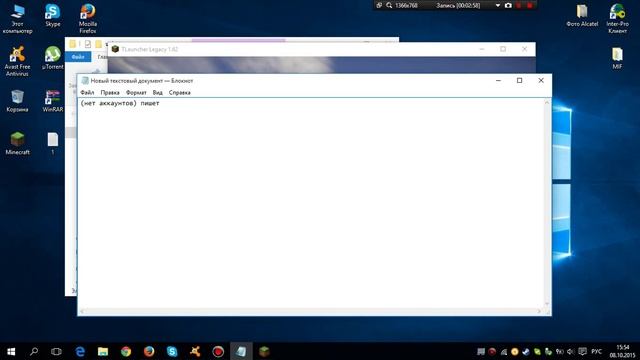Screen dimensions: 640x360
Task: Switch the РУС input language indicator
Action: [x=596, y=351]
